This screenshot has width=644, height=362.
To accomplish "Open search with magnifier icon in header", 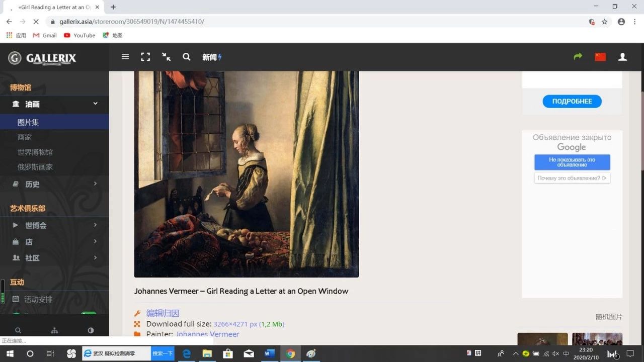I will 187,57.
